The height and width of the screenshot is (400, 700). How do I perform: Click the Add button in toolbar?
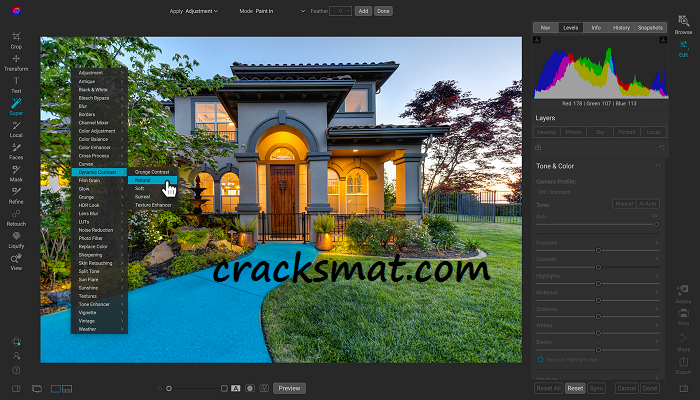pos(363,11)
